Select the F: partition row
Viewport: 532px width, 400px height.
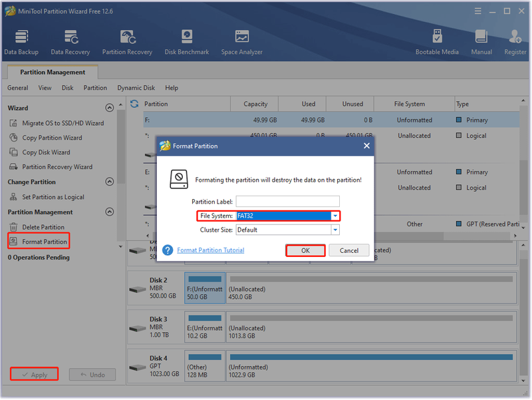(x=331, y=120)
